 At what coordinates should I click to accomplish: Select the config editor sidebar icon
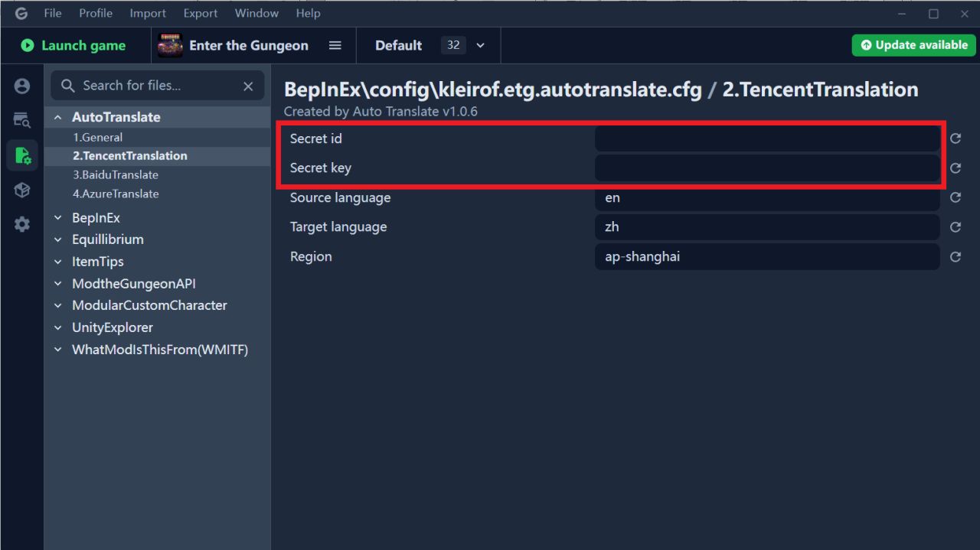coord(22,155)
